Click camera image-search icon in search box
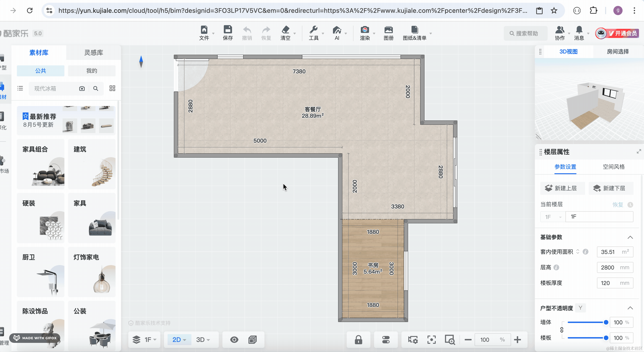Image resolution: width=644 pixels, height=352 pixels. click(82, 88)
